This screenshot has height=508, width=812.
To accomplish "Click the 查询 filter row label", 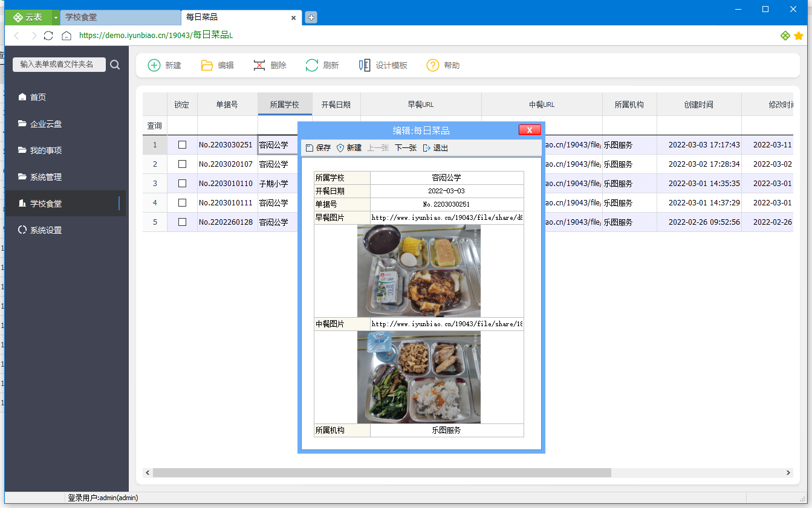I will [155, 126].
